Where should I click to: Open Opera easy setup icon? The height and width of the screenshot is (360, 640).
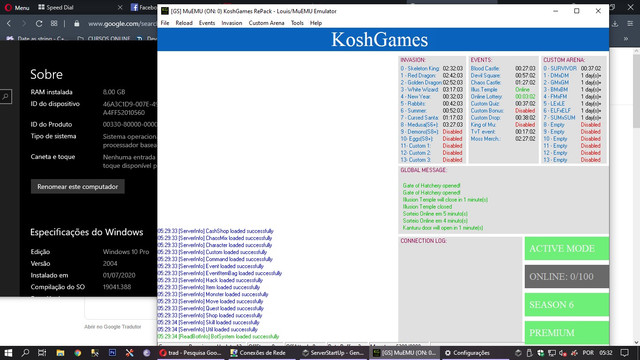click(630, 24)
